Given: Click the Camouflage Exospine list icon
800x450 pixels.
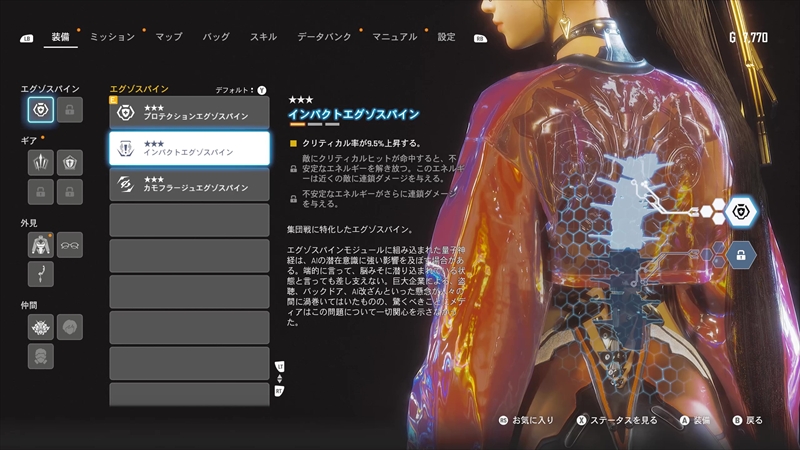Looking at the screenshot, I should click(126, 184).
